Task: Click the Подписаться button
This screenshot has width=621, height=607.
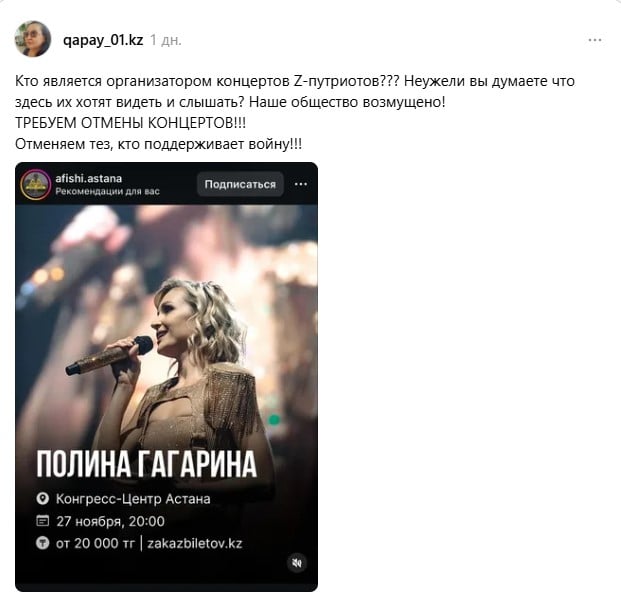Action: 240,184
